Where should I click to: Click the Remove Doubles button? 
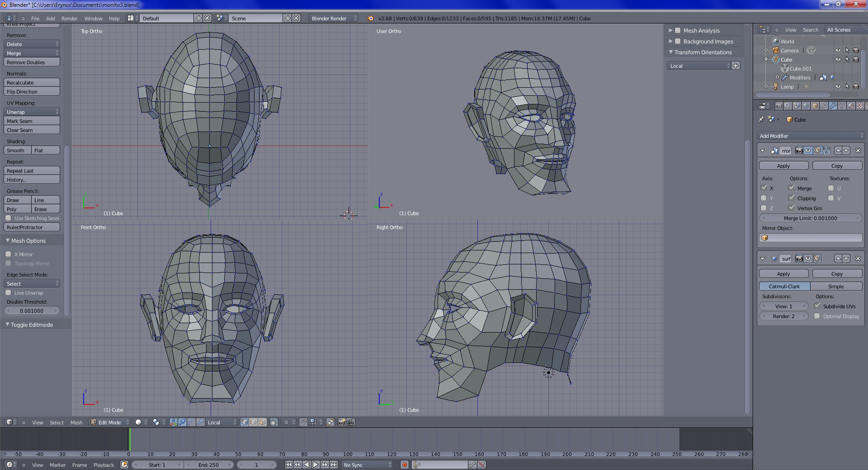[32, 62]
